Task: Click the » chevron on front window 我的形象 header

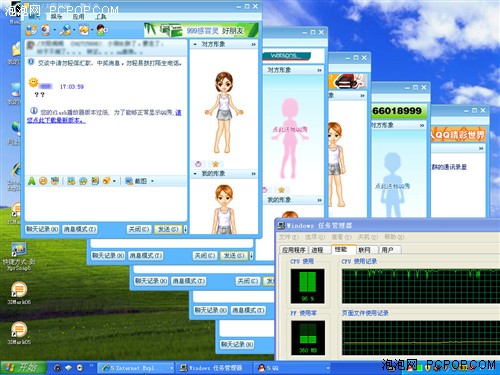Action: tap(253, 173)
